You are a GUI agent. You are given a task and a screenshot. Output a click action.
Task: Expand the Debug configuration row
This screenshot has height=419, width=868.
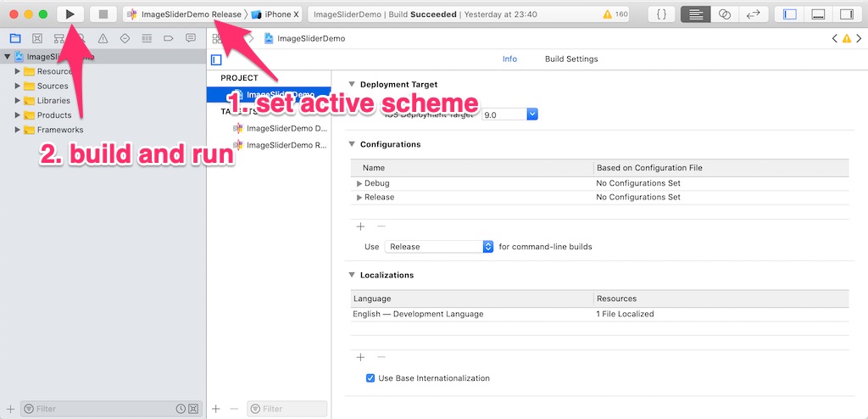[359, 183]
